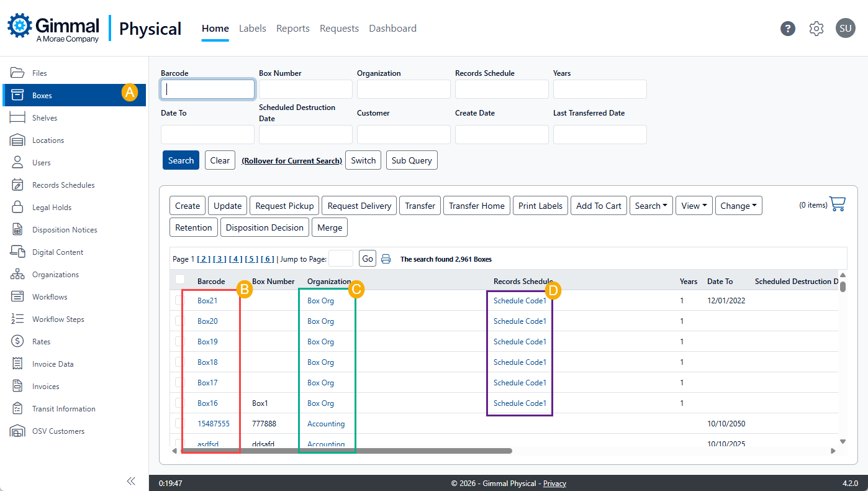Image resolution: width=868 pixels, height=491 pixels.
Task: Click the Legal Holds padlock icon
Action: [x=17, y=208]
